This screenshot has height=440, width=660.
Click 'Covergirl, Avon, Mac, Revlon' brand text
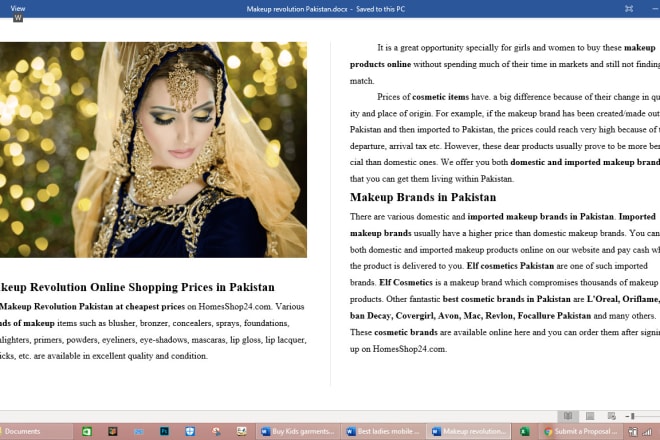pos(455,316)
